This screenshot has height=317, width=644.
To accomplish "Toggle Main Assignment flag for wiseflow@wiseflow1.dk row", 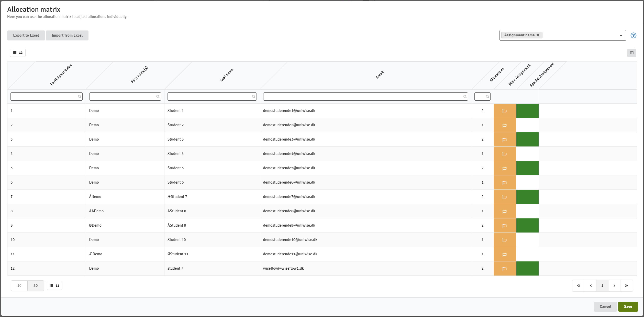I will (505, 269).
